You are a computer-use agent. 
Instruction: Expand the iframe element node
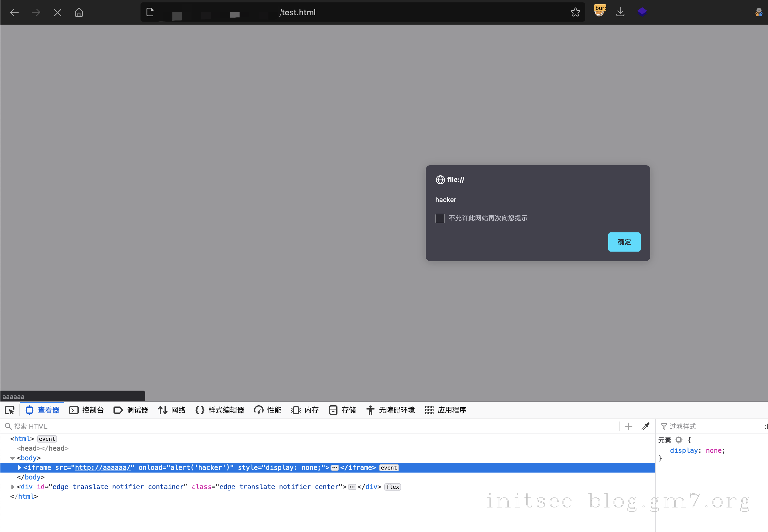point(19,468)
